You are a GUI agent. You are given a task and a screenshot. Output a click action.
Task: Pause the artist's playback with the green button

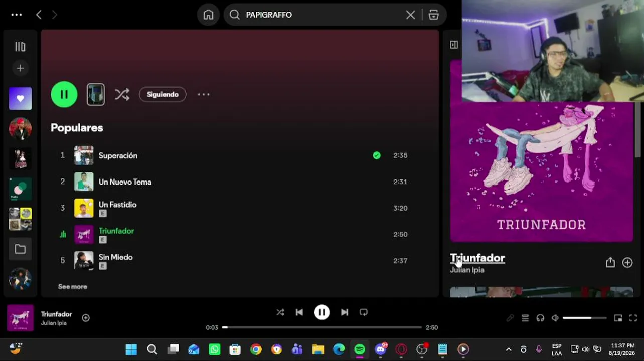pyautogui.click(x=64, y=94)
